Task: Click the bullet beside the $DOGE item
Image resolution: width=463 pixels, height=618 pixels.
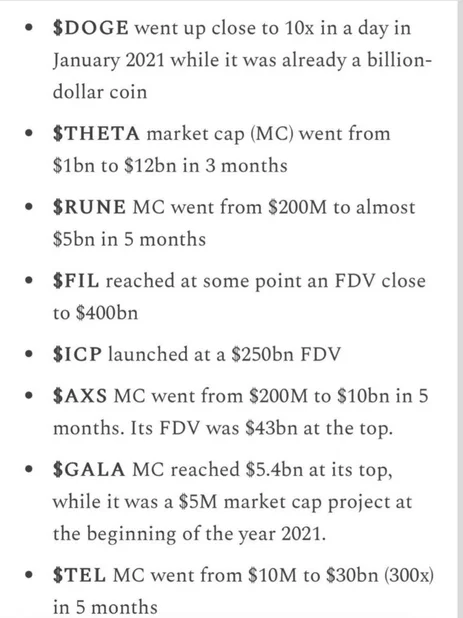Action: [29, 28]
